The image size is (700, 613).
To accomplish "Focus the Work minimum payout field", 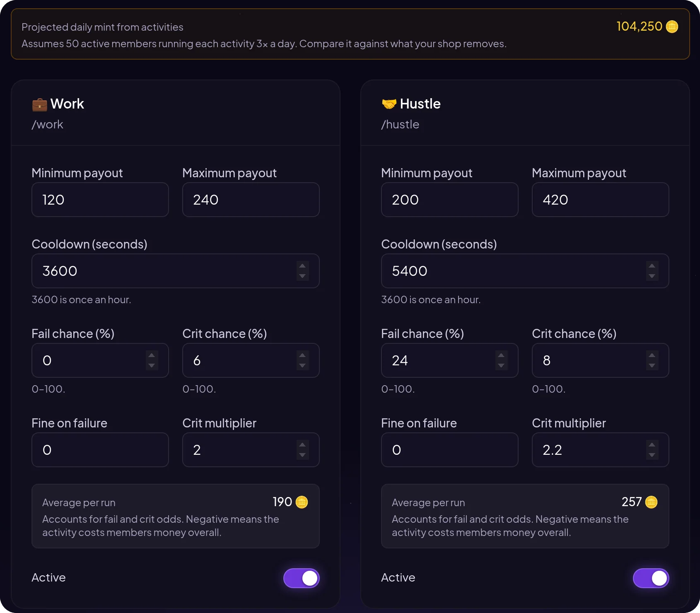I will tap(100, 200).
